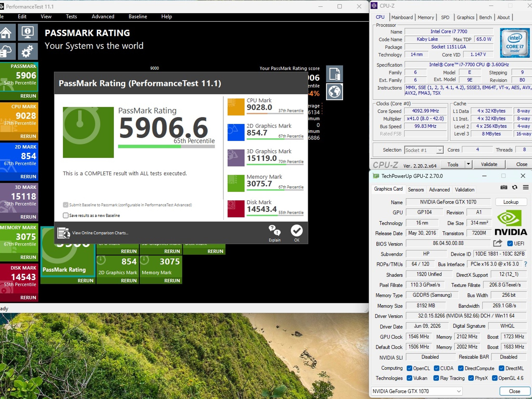Viewport: 532px width, 399px height.
Task: Click the save results document icon
Action: click(334, 74)
